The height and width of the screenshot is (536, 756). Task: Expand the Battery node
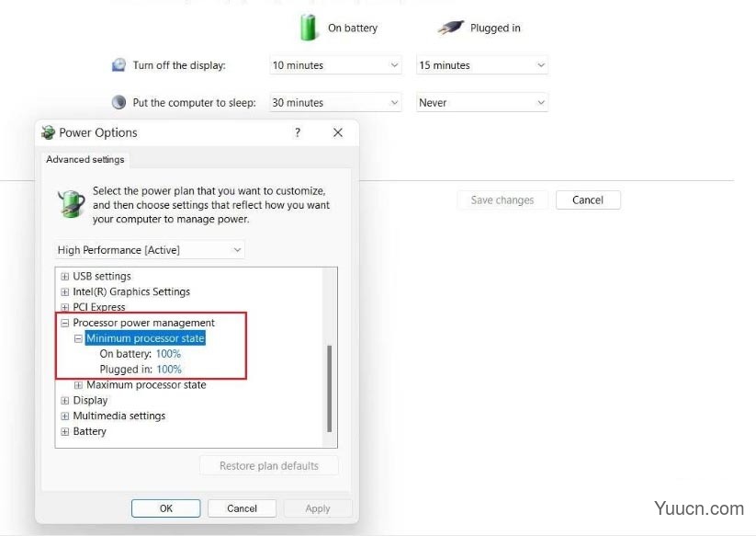tap(64, 431)
